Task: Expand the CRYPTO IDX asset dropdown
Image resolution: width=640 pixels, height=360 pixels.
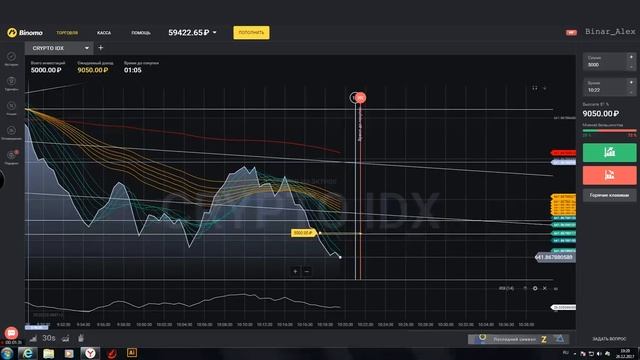Action: click(x=59, y=48)
